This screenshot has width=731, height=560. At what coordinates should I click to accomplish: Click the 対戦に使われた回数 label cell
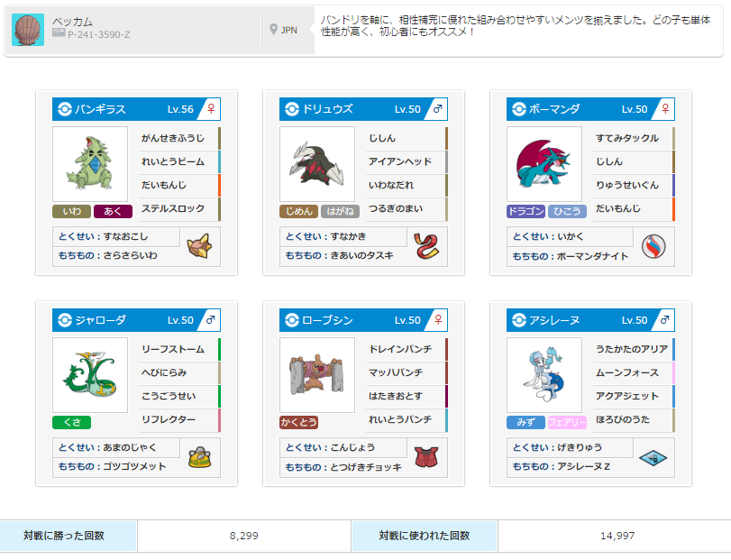(425, 536)
